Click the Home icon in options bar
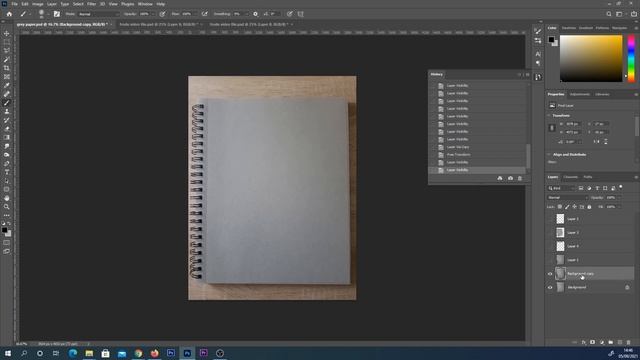Image resolution: width=640 pixels, height=360 pixels. point(9,14)
